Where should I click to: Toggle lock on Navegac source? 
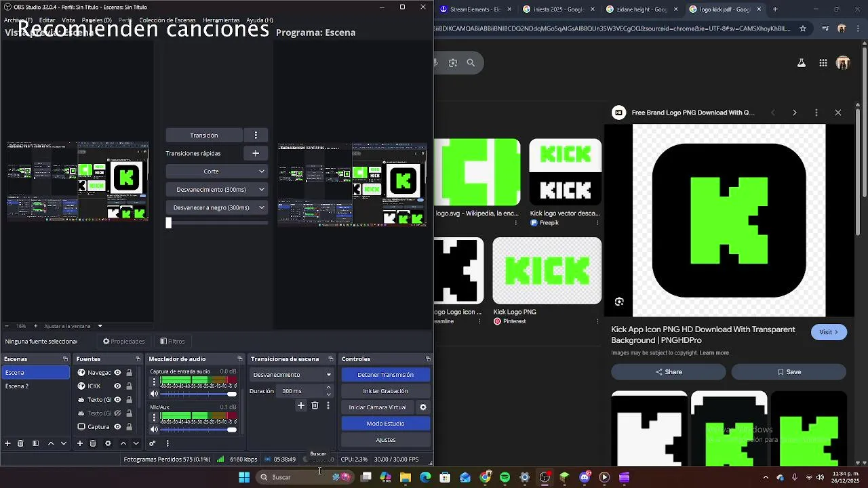point(129,373)
